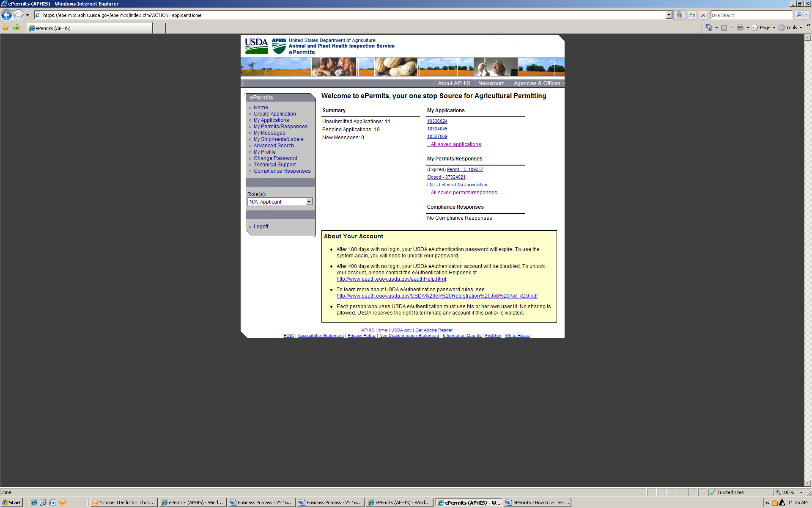The height and width of the screenshot is (508, 812).
Task: Click the browser Back arrow button
Action: coord(7,15)
